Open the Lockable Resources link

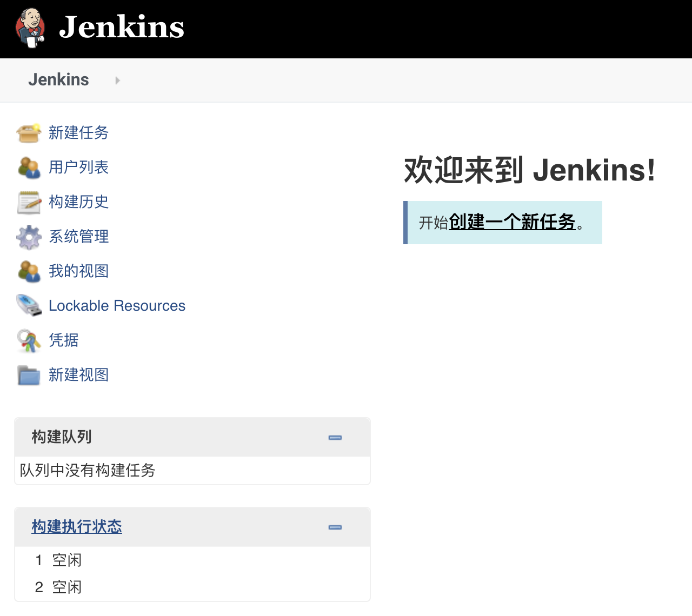pyautogui.click(x=117, y=306)
